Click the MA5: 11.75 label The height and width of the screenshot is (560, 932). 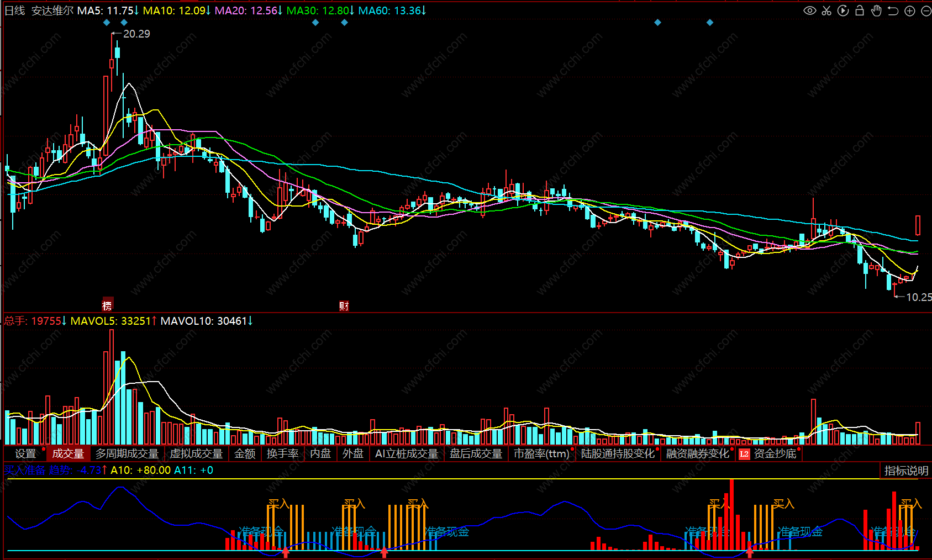click(108, 10)
